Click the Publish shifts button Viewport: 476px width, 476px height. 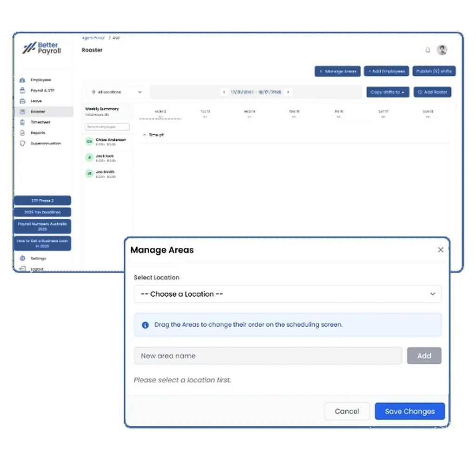(x=434, y=71)
